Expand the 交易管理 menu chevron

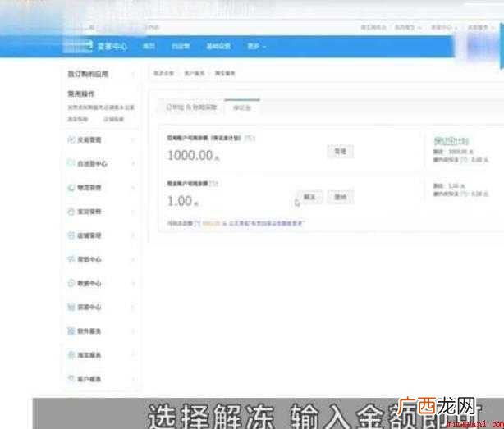[x=133, y=140]
